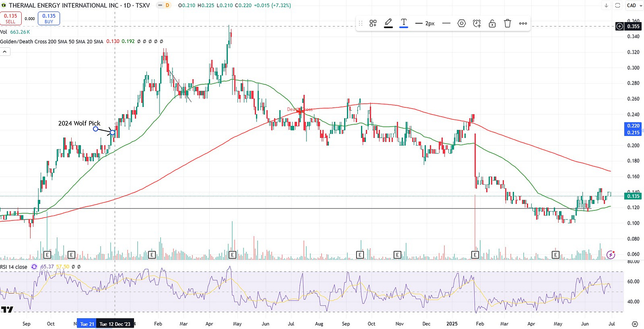The width and height of the screenshot is (644, 329).
Task: Click the 0.100 price scale label
Action: (x=633, y=223)
